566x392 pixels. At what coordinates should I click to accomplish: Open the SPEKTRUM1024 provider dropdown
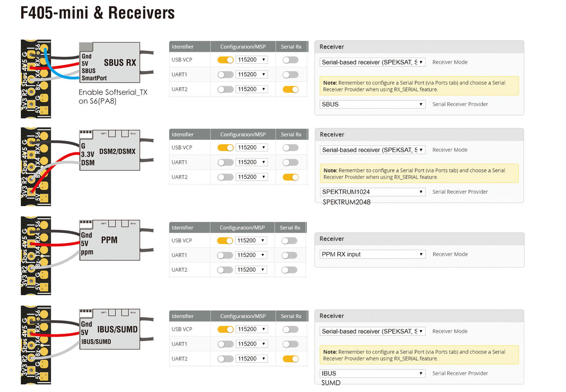(x=373, y=192)
